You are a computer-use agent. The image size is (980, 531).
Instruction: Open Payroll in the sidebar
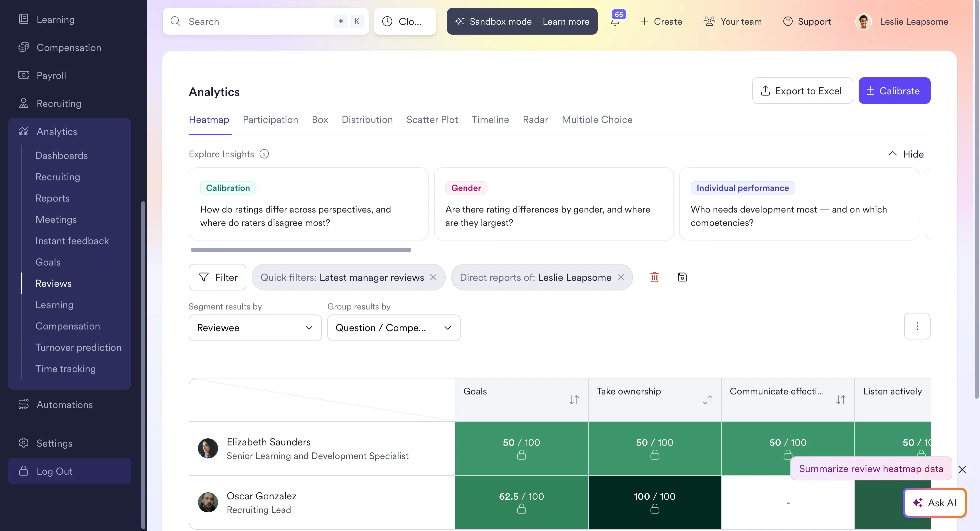pyautogui.click(x=51, y=75)
